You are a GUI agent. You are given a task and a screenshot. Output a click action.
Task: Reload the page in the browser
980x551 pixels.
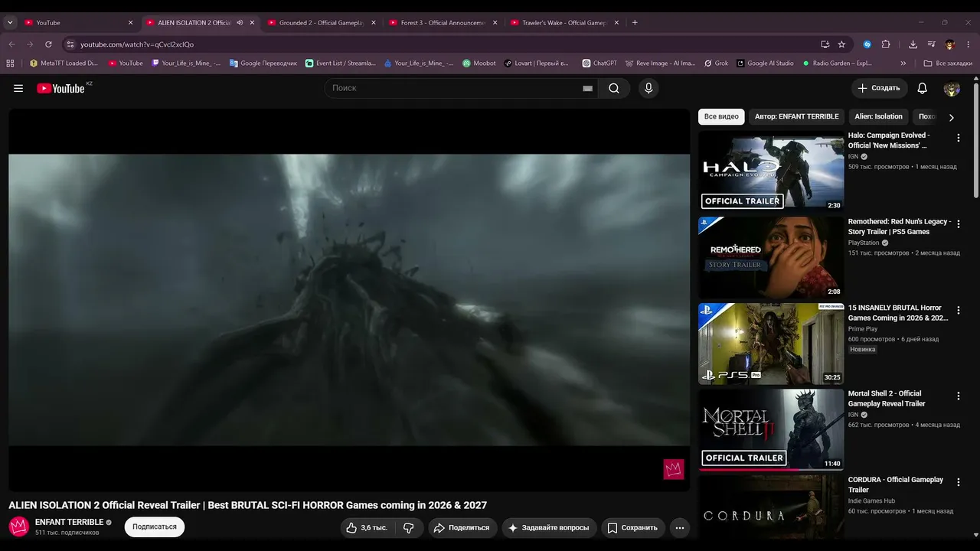[48, 44]
